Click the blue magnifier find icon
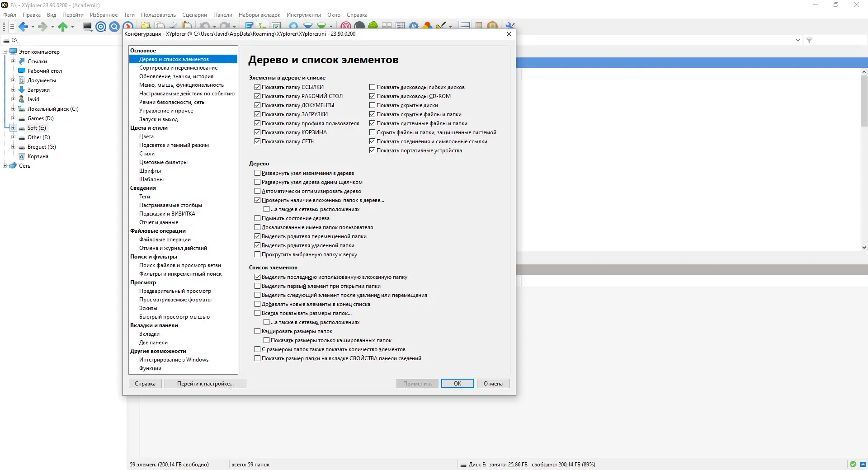Image resolution: width=868 pixels, height=470 pixels. [114, 27]
